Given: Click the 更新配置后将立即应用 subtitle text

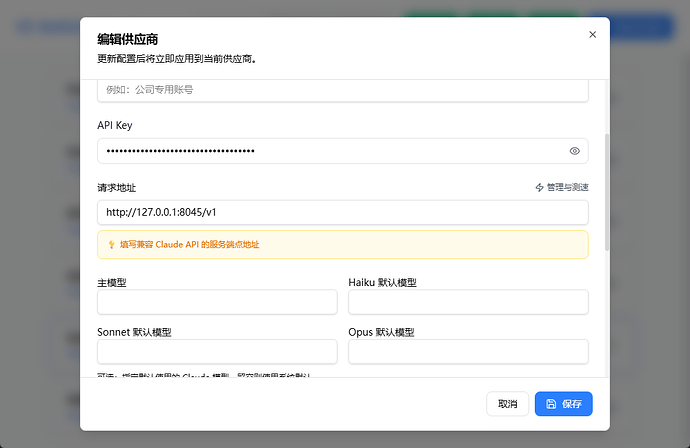Looking at the screenshot, I should 176,59.
